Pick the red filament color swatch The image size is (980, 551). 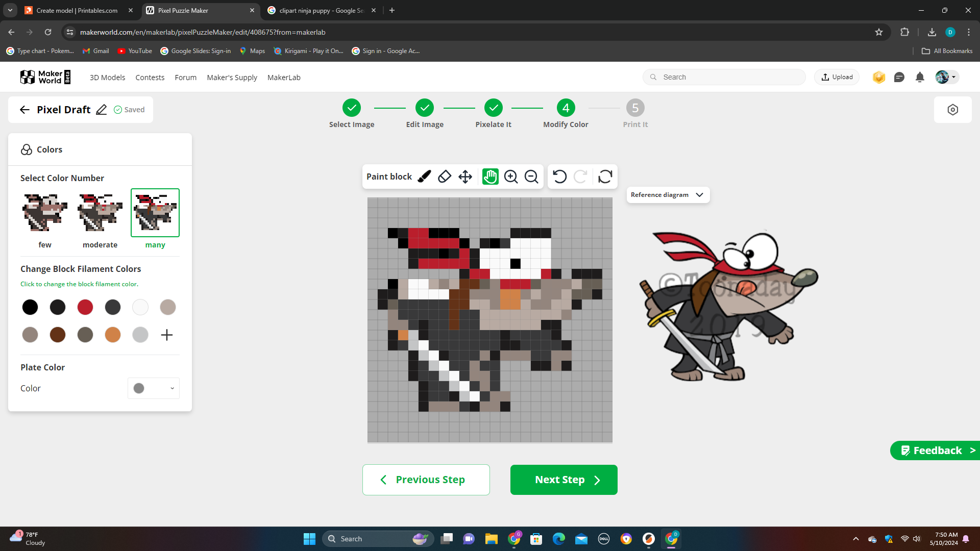pyautogui.click(x=85, y=307)
